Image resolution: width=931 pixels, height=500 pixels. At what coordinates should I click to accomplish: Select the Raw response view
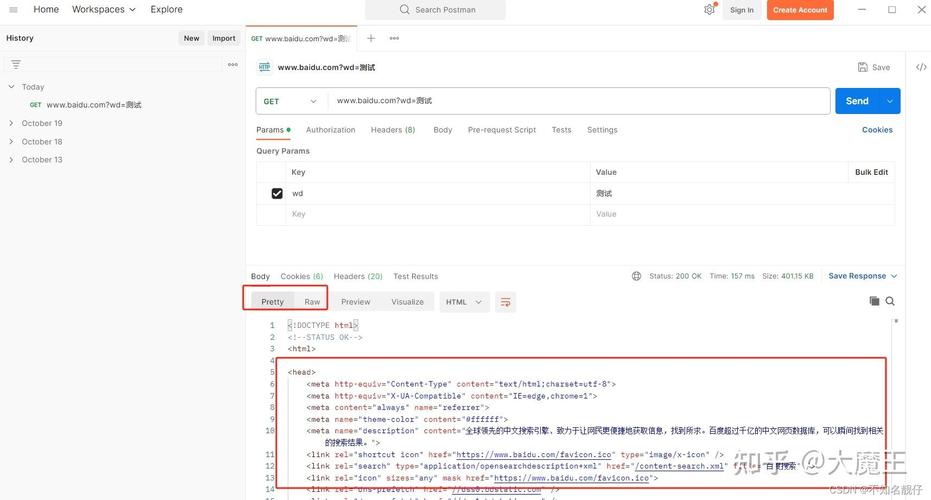point(312,302)
